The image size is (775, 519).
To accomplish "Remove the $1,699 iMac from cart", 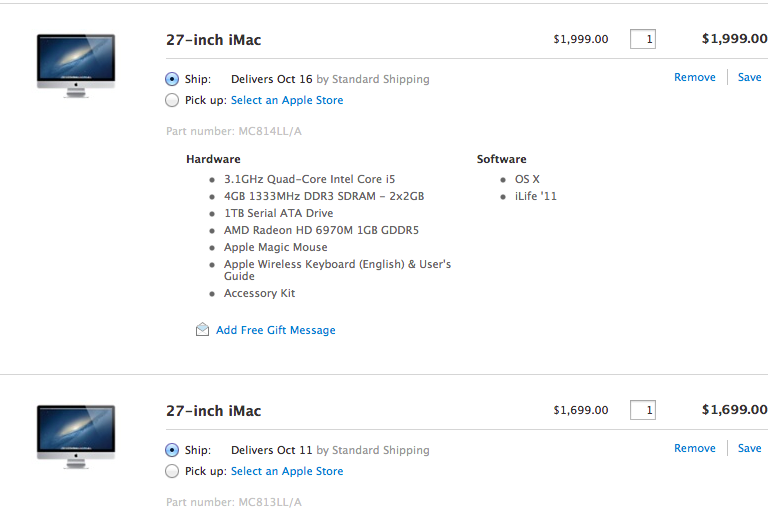I will coord(694,448).
